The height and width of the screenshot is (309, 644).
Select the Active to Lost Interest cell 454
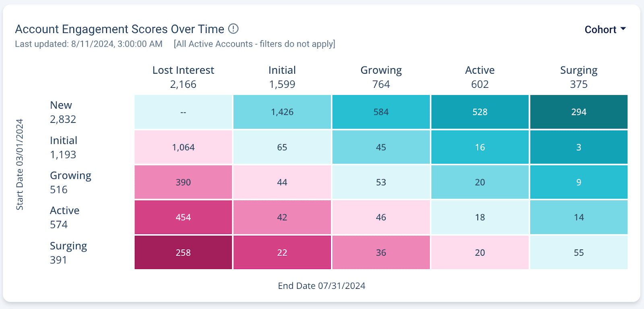click(183, 218)
